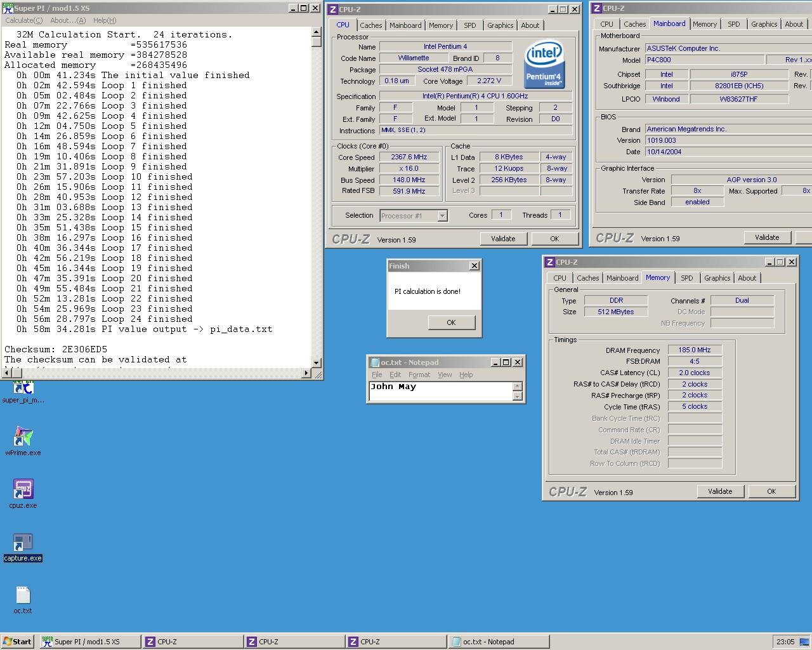
Task: Open the File menu in Notepad
Action: pyautogui.click(x=377, y=375)
